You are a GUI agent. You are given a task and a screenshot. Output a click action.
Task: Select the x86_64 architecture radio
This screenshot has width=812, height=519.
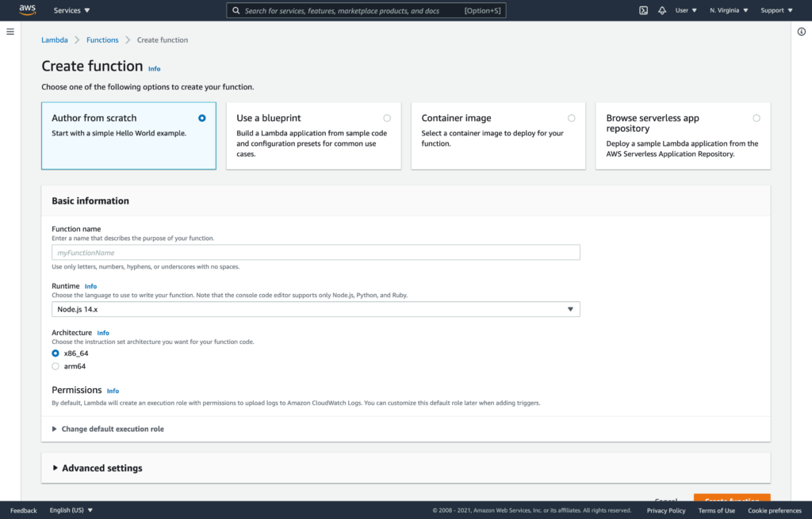click(x=56, y=353)
